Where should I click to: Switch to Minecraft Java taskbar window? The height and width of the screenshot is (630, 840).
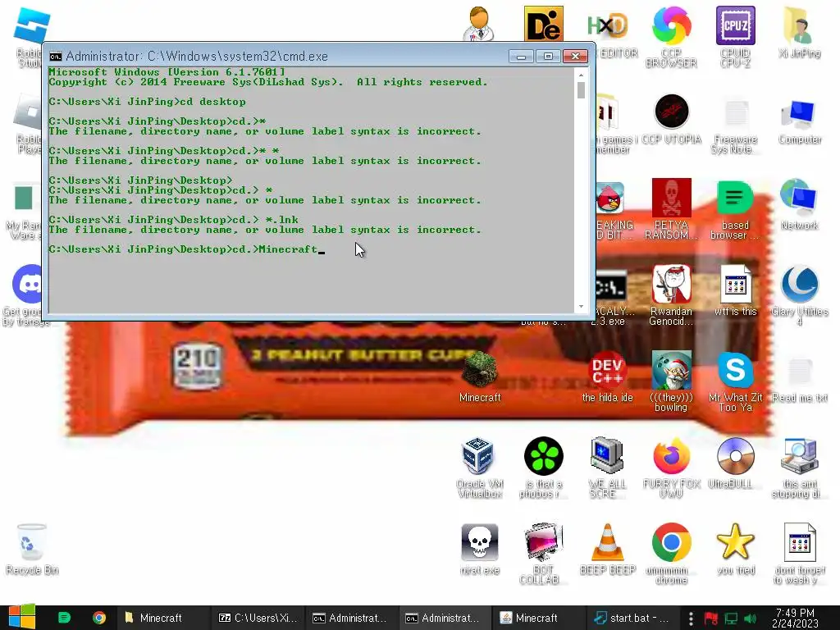(x=538, y=618)
